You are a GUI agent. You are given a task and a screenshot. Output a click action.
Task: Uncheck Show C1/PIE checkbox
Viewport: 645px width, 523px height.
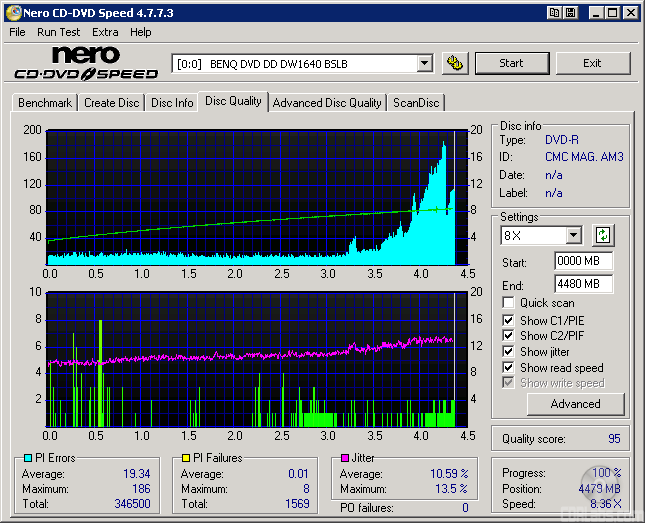point(509,320)
